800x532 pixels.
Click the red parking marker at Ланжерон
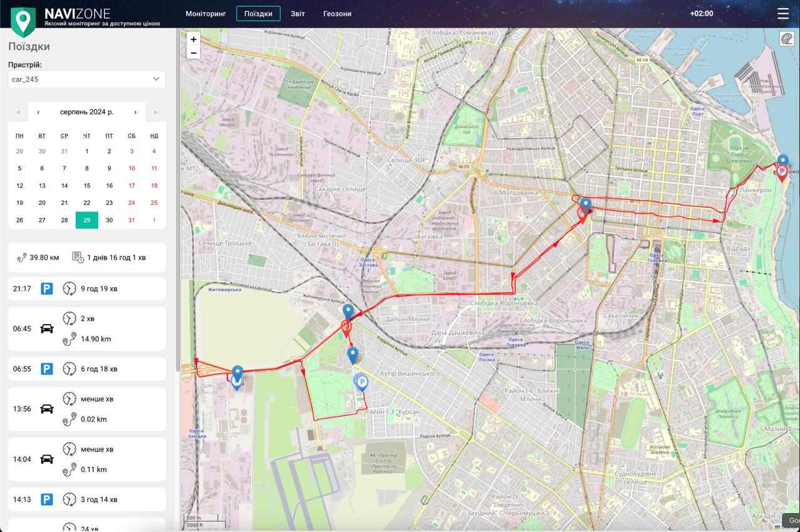781,172
